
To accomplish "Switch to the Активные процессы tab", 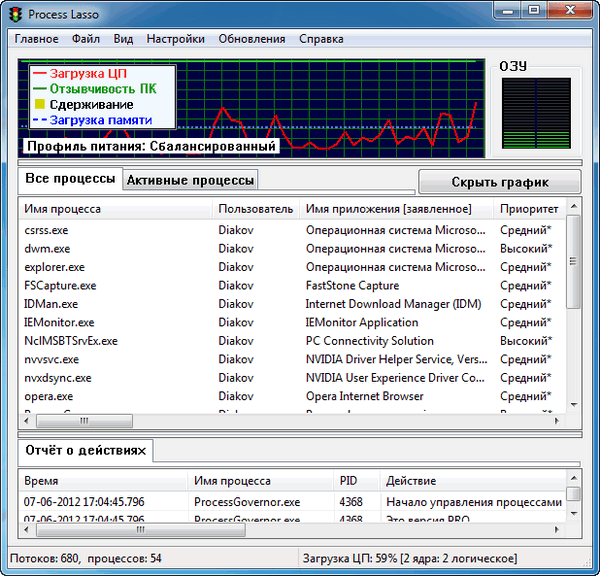I will (189, 180).
